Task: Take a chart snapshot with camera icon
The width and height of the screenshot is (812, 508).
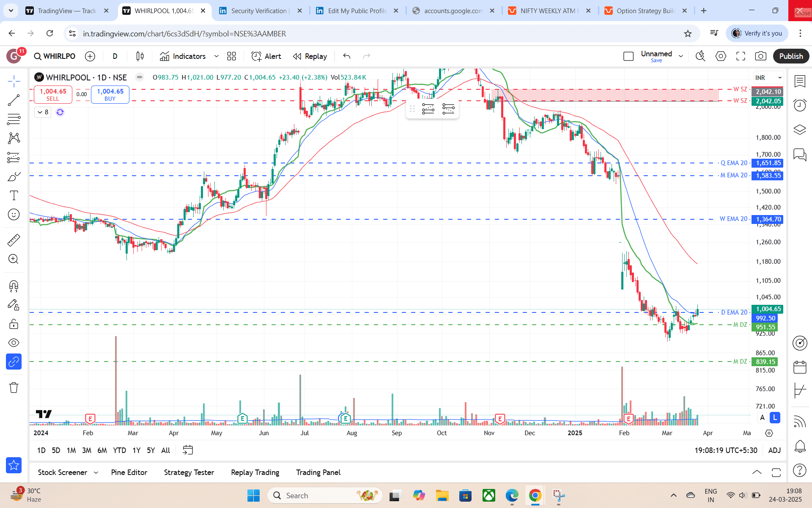Action: (x=760, y=56)
